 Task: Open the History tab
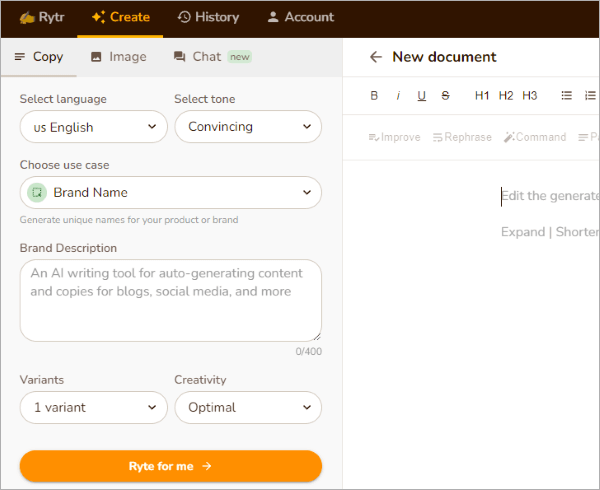point(208,17)
